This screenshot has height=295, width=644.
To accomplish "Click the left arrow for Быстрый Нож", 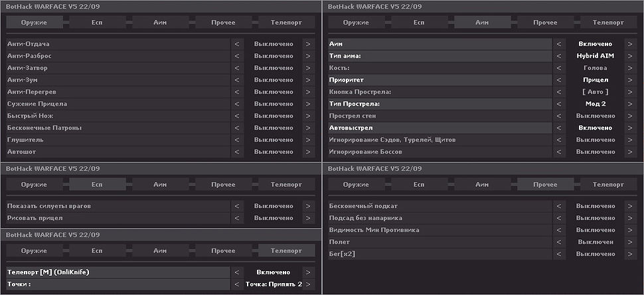I will pyautogui.click(x=237, y=116).
